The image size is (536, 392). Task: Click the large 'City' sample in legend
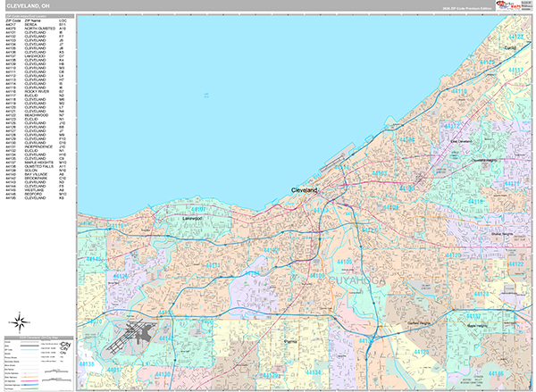65,344
